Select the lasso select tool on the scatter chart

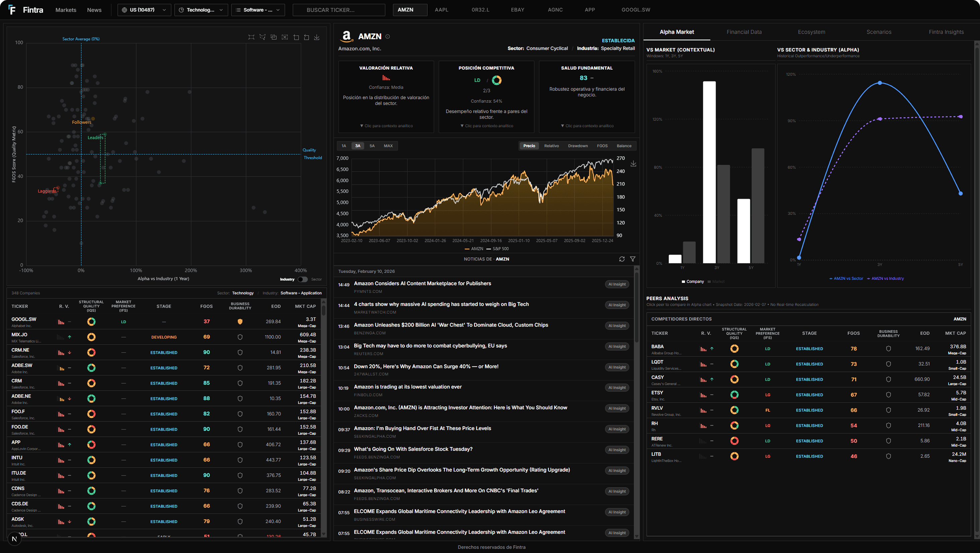point(262,37)
